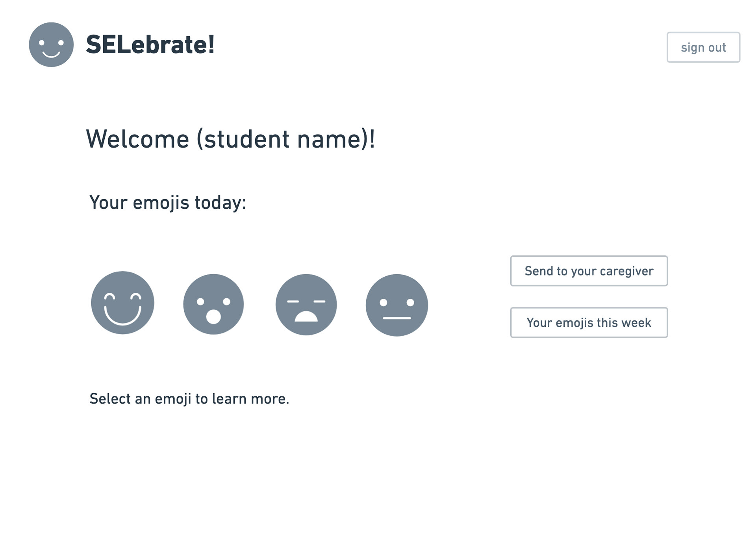The height and width of the screenshot is (555, 756).
Task: Select the surprised open-mouth emoji
Action: coord(213,304)
